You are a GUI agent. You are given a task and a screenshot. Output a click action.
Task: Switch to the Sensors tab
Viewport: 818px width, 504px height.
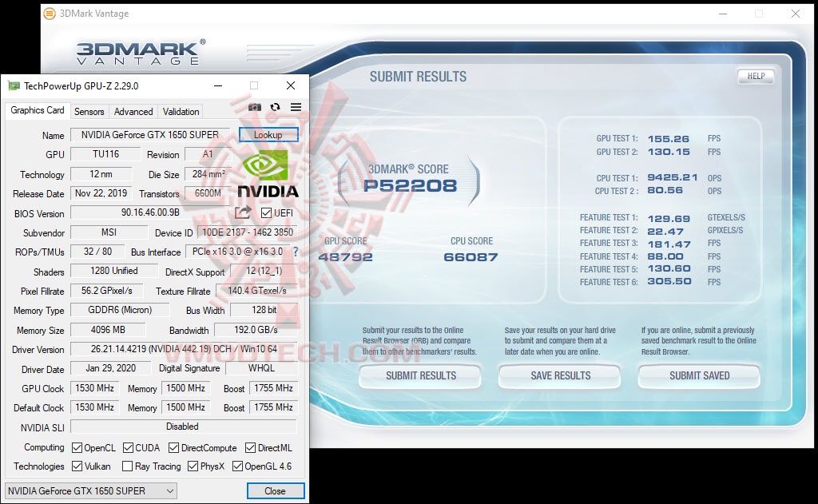click(89, 112)
